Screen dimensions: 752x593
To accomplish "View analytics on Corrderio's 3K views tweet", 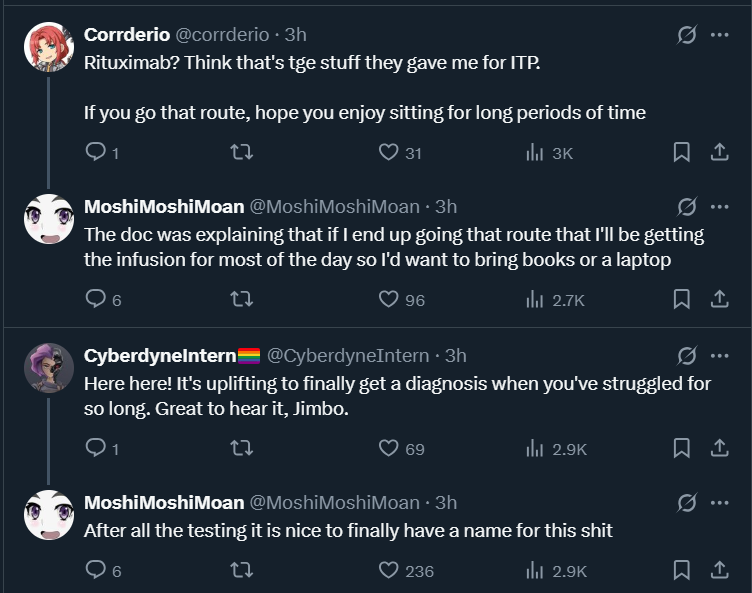I will point(535,153).
